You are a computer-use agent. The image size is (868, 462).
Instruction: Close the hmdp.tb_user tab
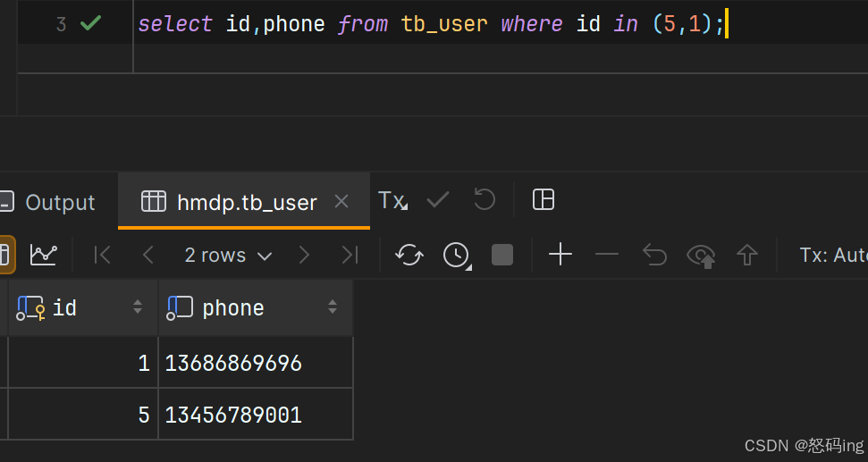341,202
